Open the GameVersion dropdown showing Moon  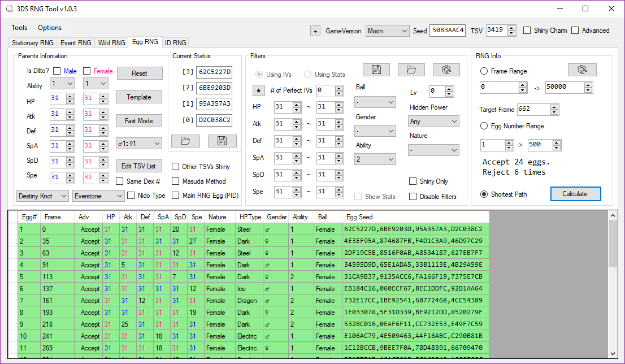pyautogui.click(x=387, y=31)
